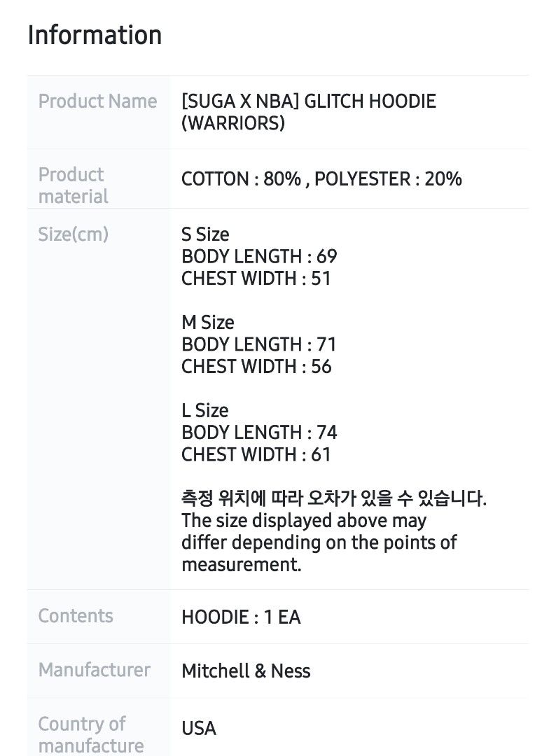Screen dimensions: 556x756
Task: Select the M Size heading text
Action: pyautogui.click(x=207, y=323)
